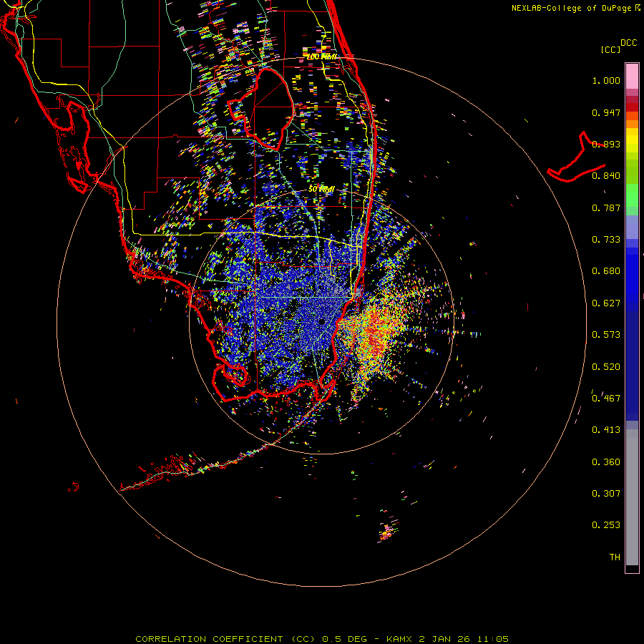Click the [CC] label near the color bar
This screenshot has width=644, height=644.
610,49
